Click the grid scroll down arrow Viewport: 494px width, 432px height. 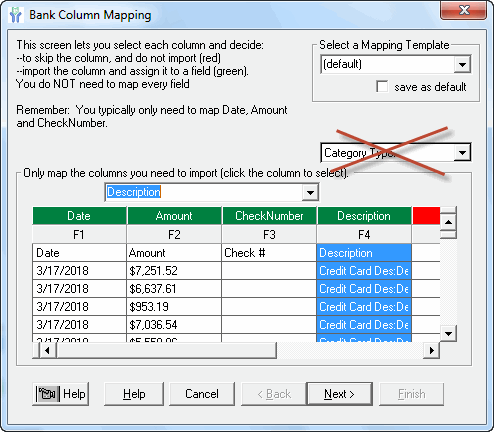(x=448, y=333)
